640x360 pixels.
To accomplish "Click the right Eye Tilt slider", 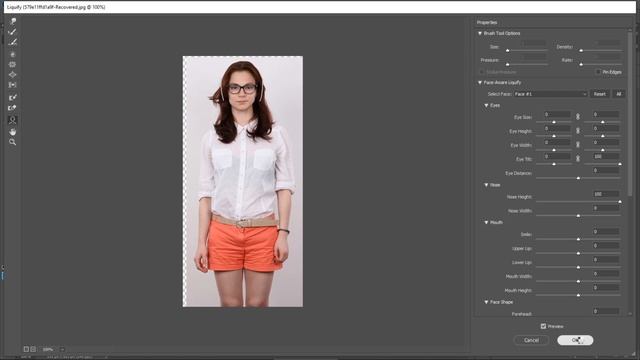I will (x=602, y=164).
